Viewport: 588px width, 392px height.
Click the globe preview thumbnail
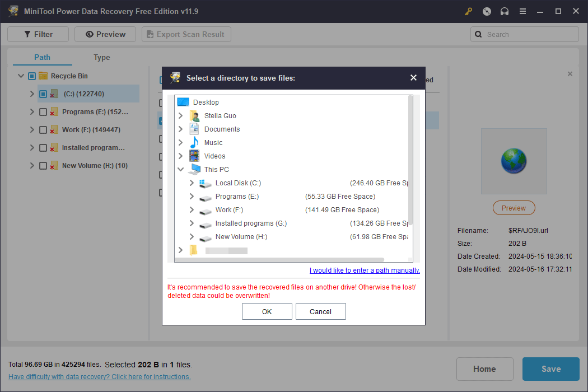[x=514, y=161]
